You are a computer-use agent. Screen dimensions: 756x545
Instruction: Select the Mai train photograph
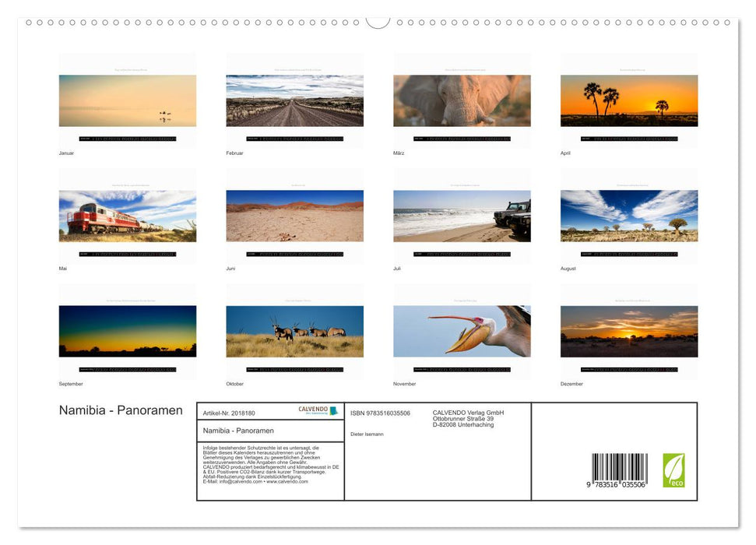pyautogui.click(x=127, y=215)
